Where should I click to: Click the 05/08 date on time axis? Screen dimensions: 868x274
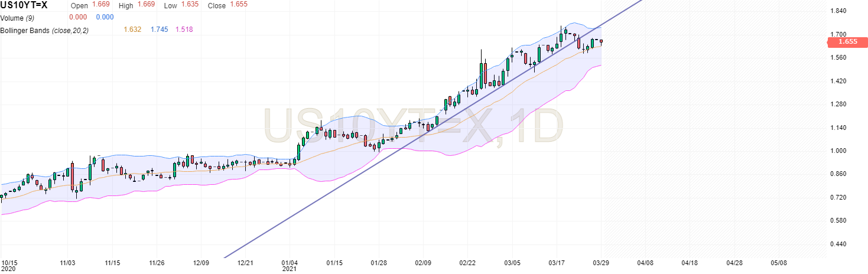(x=779, y=262)
